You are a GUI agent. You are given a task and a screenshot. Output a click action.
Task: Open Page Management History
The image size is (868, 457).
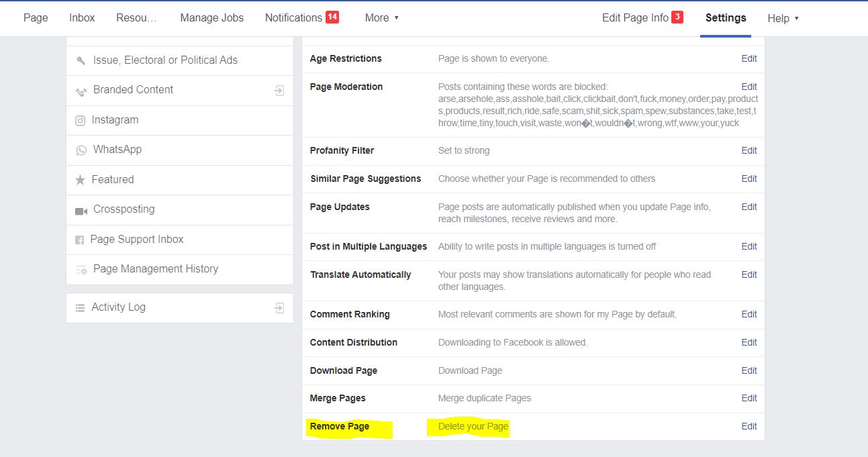point(180,269)
